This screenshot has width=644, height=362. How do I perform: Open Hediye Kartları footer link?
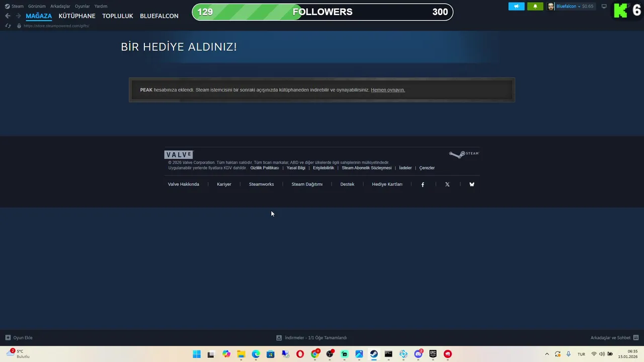pos(387,185)
